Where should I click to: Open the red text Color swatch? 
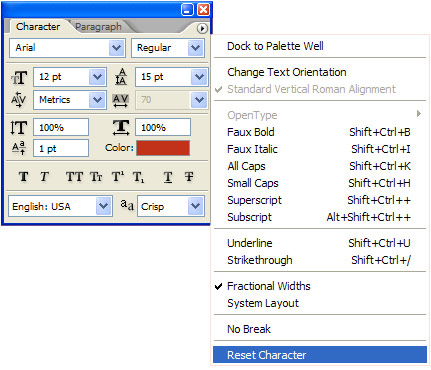[x=163, y=148]
